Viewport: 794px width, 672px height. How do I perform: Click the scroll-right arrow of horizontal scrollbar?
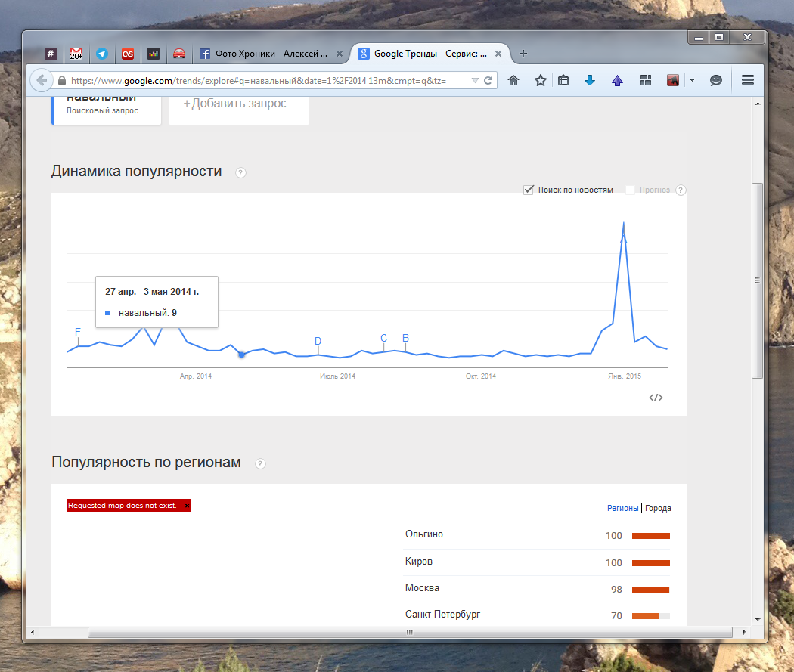click(744, 632)
